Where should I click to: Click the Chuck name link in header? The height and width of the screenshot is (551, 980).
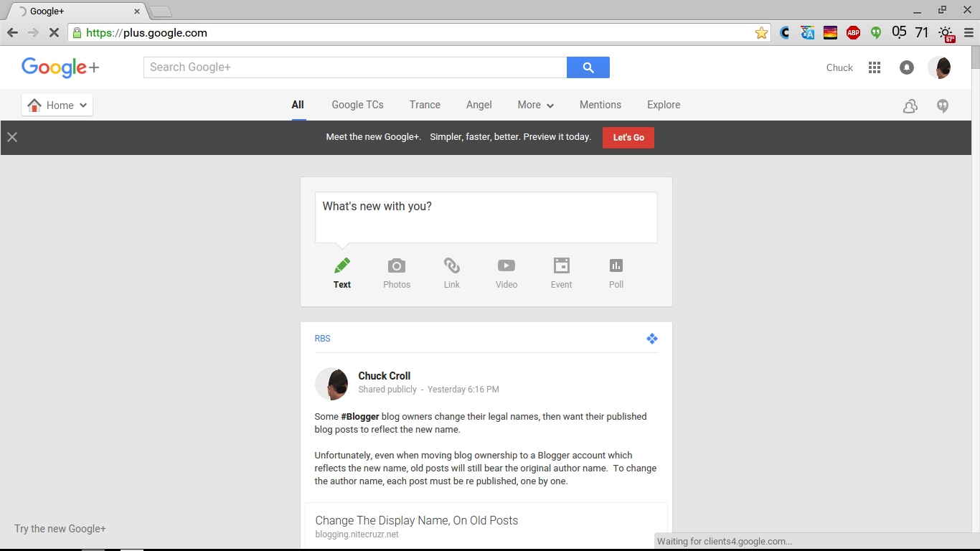click(839, 67)
